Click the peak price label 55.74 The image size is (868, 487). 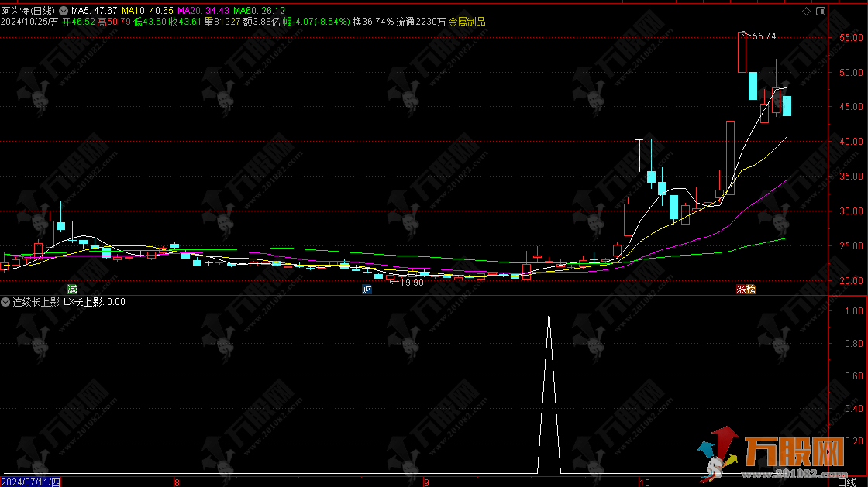click(764, 36)
